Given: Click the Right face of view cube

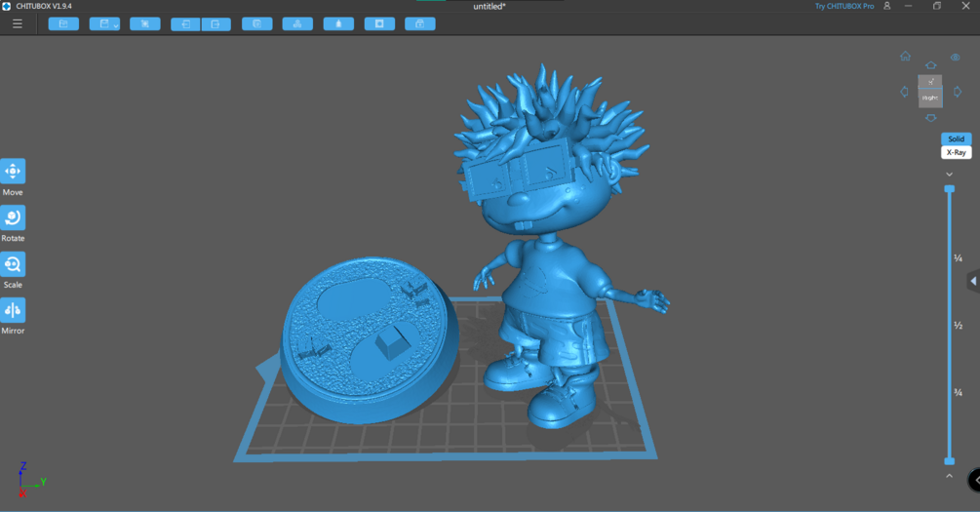Looking at the screenshot, I should pos(930,98).
